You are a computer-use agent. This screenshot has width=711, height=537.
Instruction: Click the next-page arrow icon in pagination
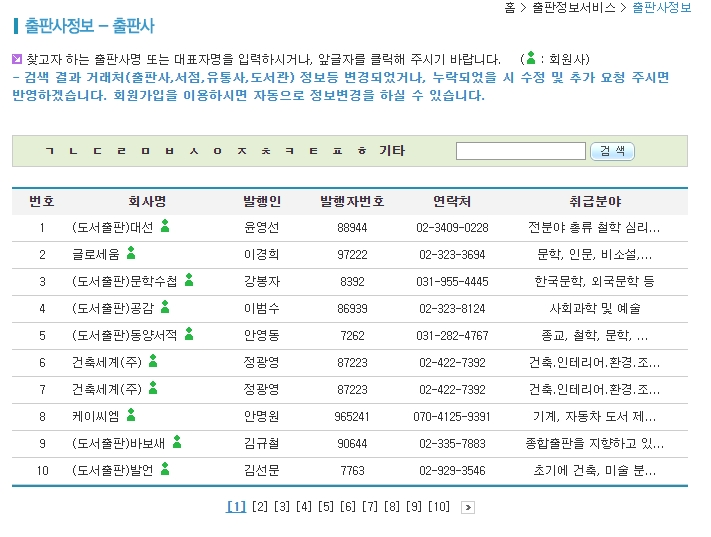coord(468,507)
